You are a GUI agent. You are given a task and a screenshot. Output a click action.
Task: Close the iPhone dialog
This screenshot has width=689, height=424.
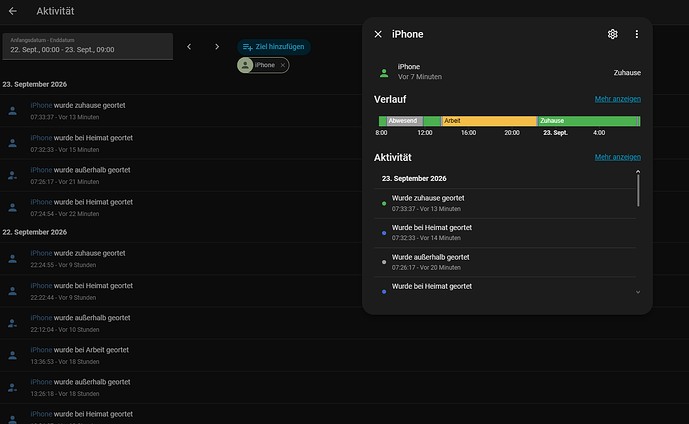point(378,34)
